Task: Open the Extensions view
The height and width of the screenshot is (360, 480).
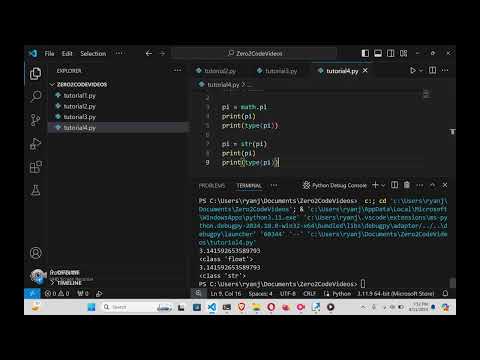Action: [35, 167]
